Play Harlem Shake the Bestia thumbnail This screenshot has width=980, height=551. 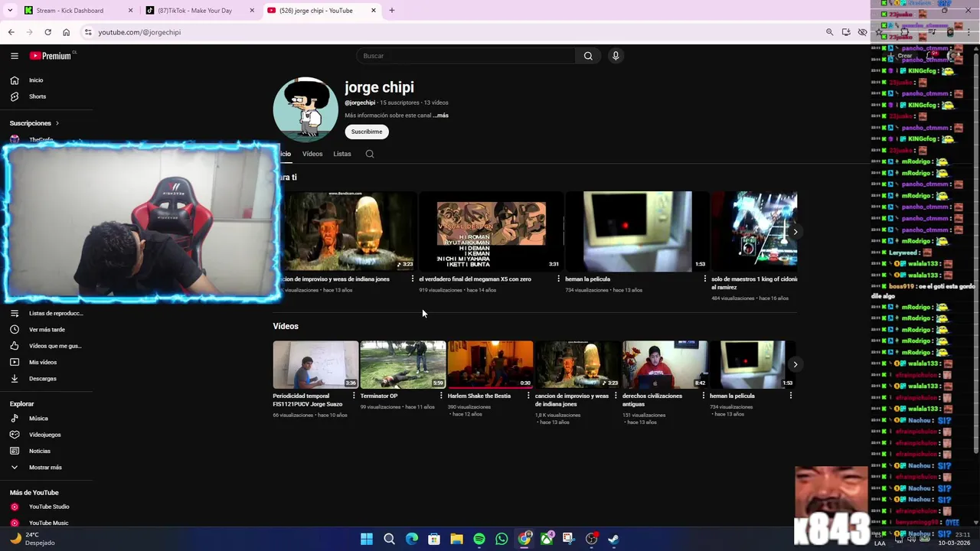pos(490,364)
